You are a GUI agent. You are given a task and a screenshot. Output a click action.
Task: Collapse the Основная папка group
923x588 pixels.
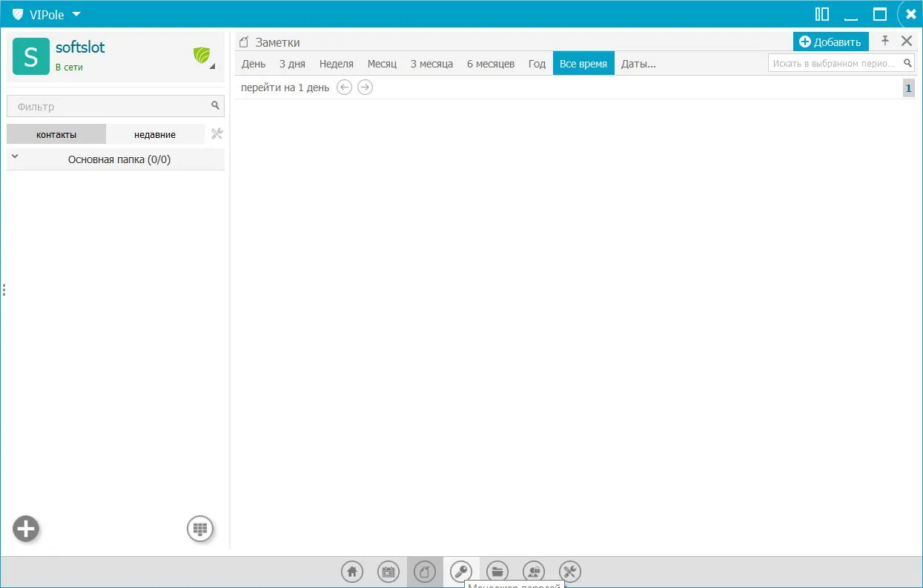click(x=15, y=156)
